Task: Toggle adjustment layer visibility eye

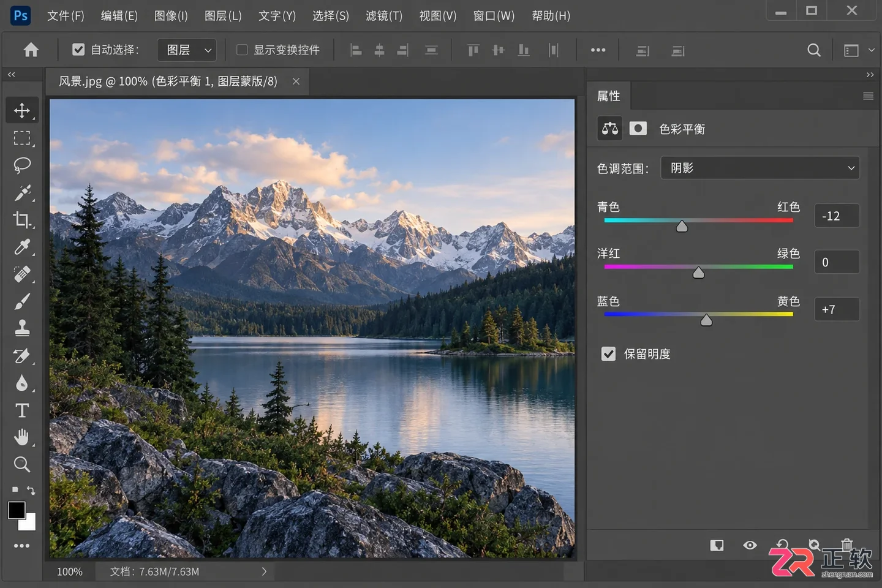Action: [x=750, y=545]
